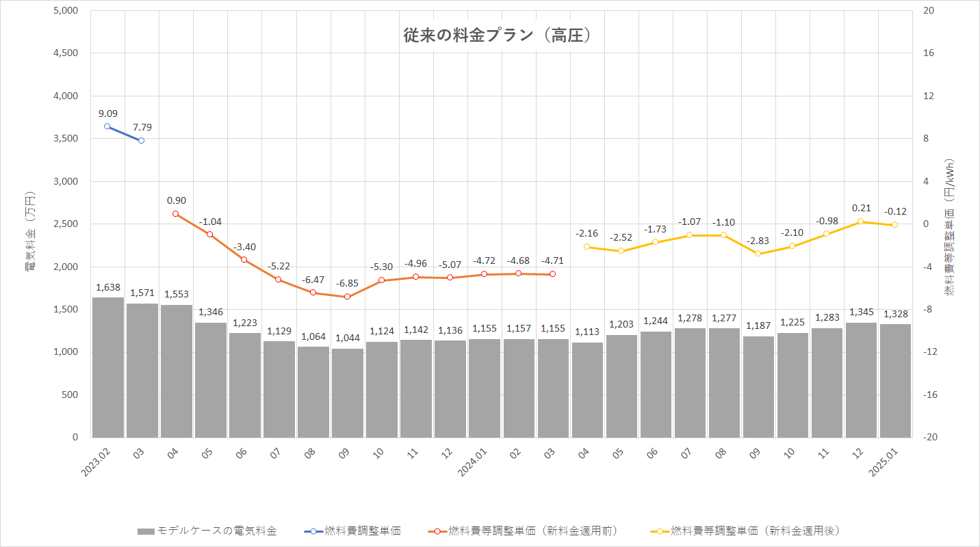Click the bar labeled 1,113
The height and width of the screenshot is (547, 980).
click(x=587, y=390)
